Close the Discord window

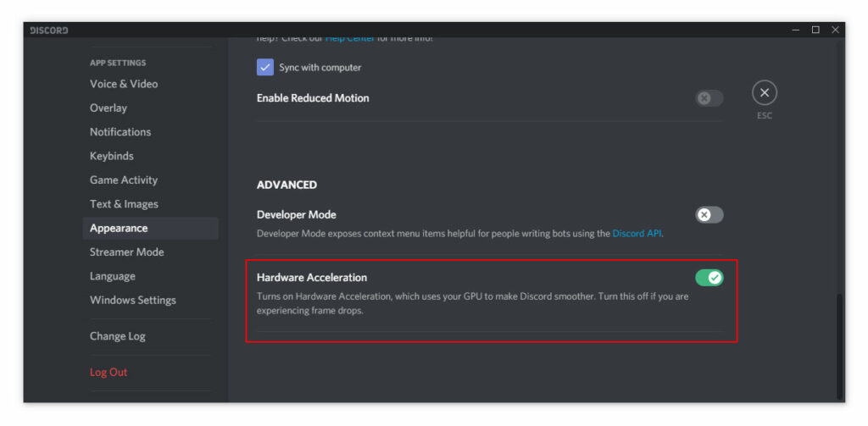[835, 30]
